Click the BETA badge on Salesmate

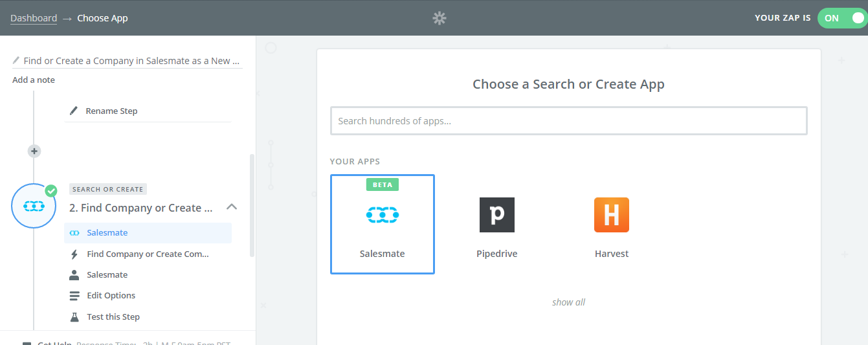pyautogui.click(x=383, y=184)
